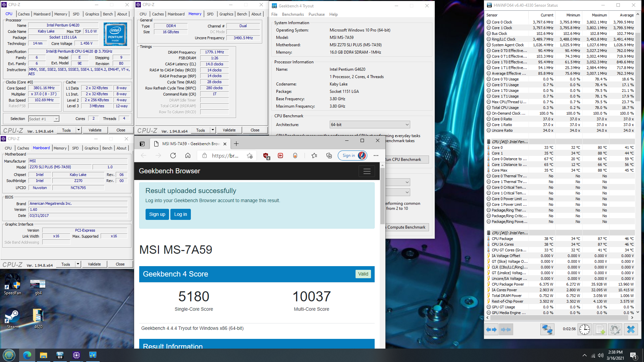The image size is (644, 362).
Task: Open HWiNFO sensor settings gear icon
Action: pos(615,329)
